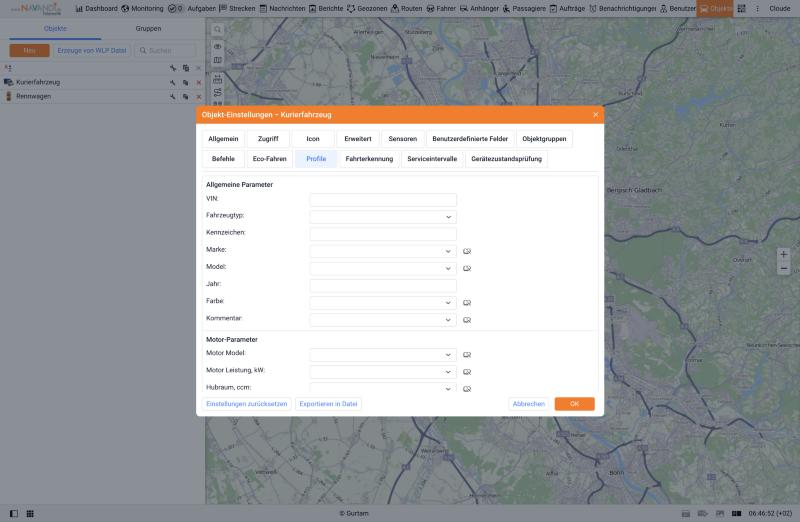The image size is (800, 522).
Task: Click the icon next to Marke field
Action: click(467, 251)
